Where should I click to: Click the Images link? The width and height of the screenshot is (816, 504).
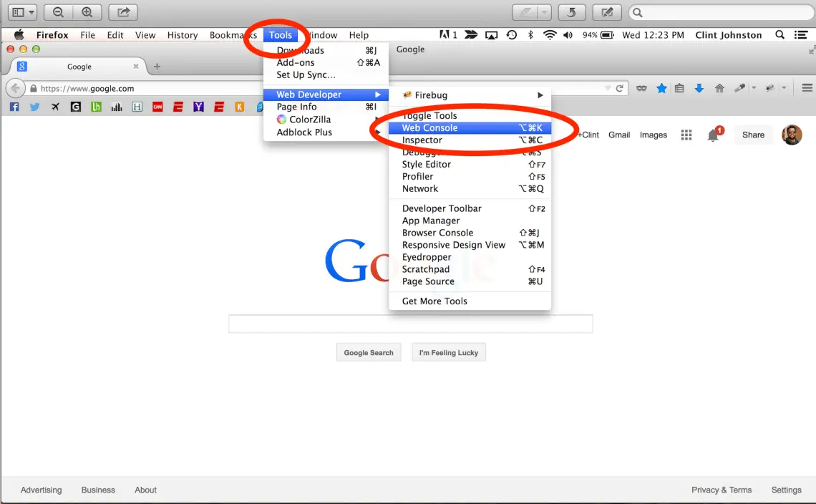pyautogui.click(x=653, y=135)
